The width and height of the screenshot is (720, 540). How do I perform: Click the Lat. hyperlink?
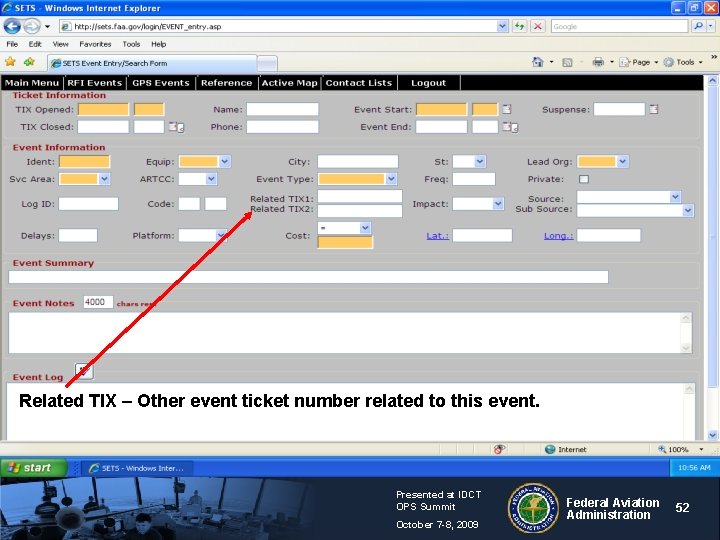tap(438, 236)
